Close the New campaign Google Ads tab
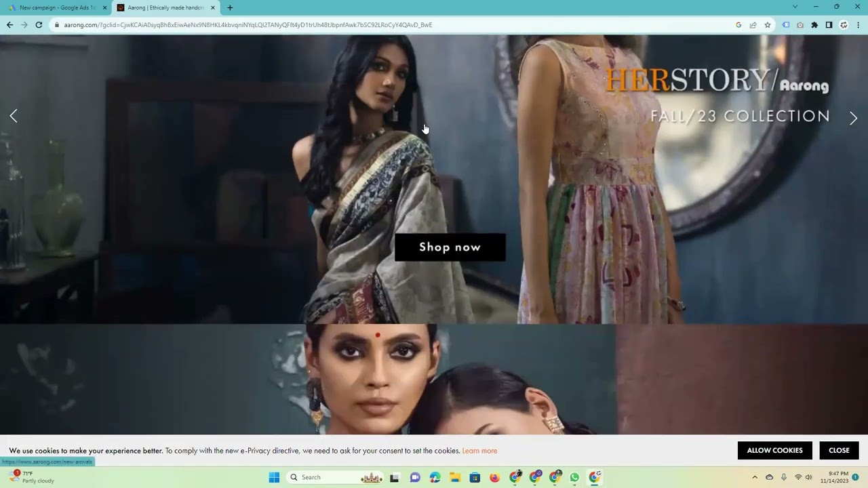 click(x=104, y=7)
